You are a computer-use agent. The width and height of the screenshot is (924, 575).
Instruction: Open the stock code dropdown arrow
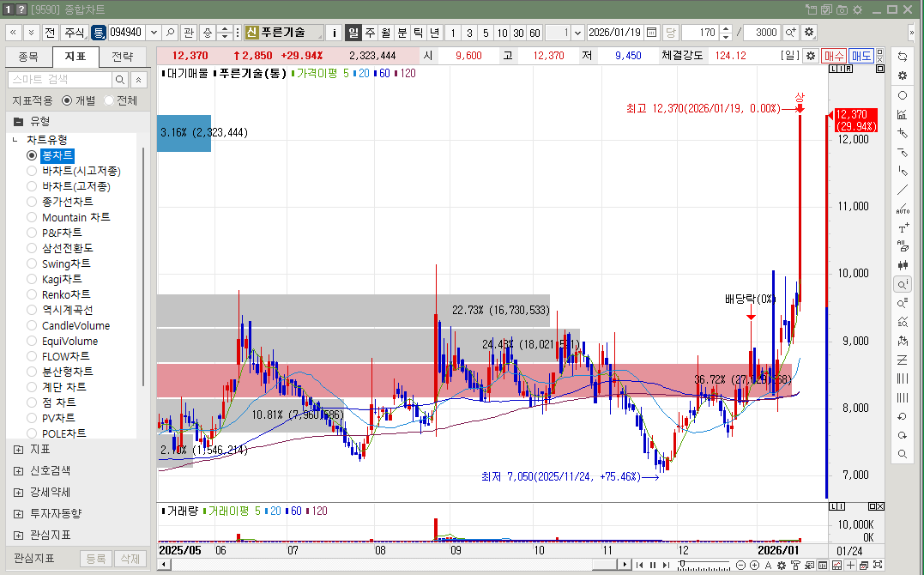point(154,33)
